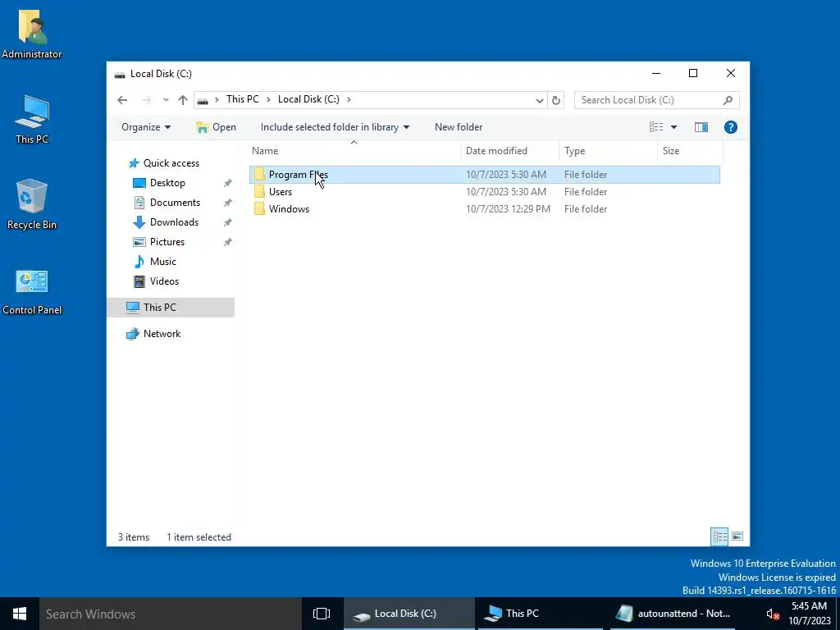Go back with the Back arrow

122,100
